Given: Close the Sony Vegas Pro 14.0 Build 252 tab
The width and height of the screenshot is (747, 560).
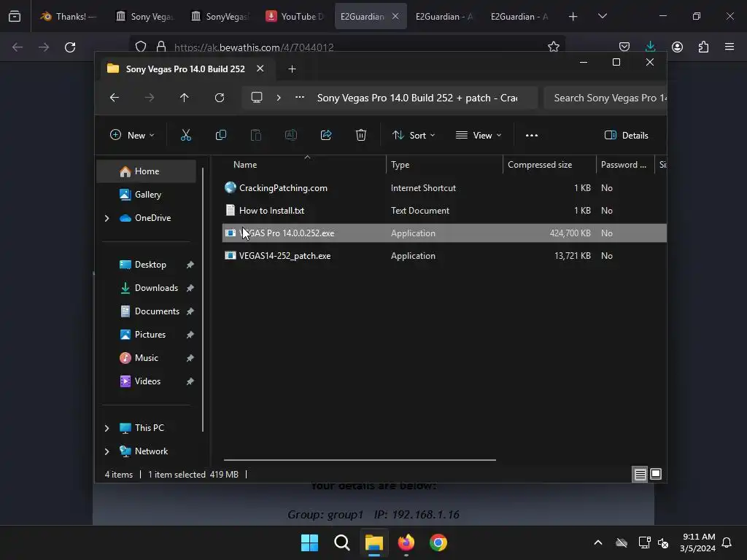Looking at the screenshot, I should pyautogui.click(x=260, y=69).
